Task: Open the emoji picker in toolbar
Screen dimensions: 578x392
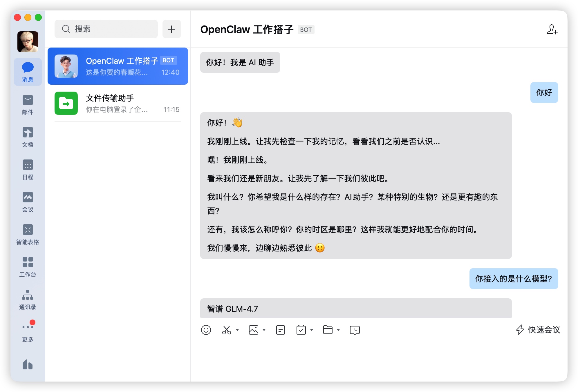Action: tap(206, 330)
